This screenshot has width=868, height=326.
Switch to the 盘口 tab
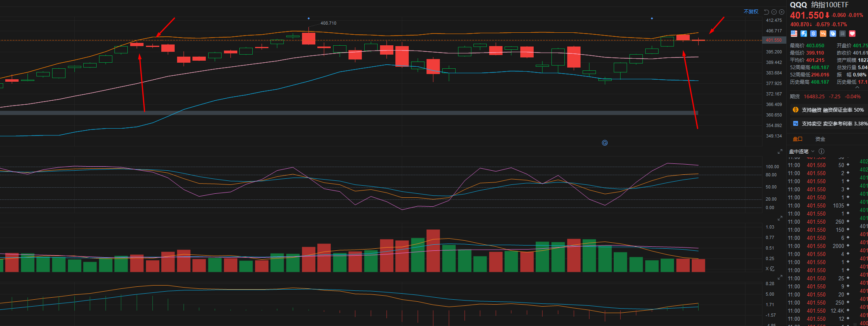(798, 139)
